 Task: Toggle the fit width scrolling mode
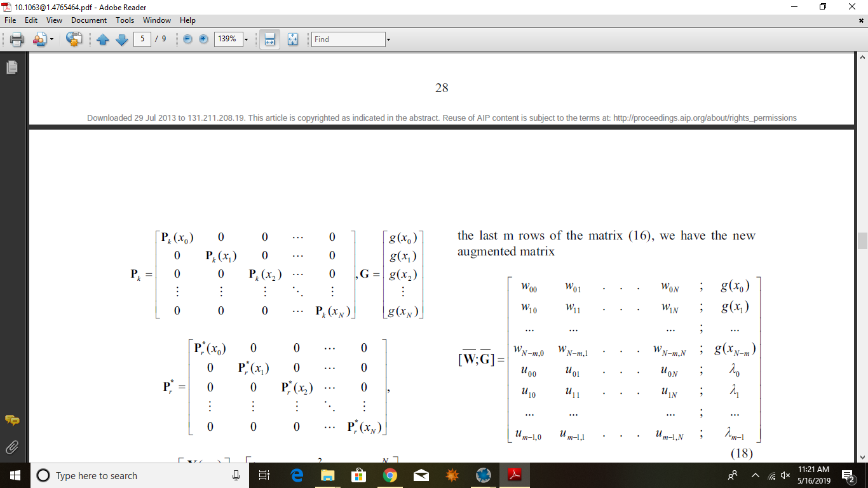click(269, 39)
